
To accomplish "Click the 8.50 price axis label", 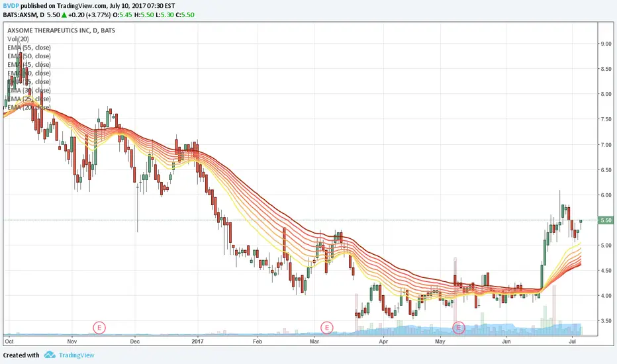I will point(606,69).
